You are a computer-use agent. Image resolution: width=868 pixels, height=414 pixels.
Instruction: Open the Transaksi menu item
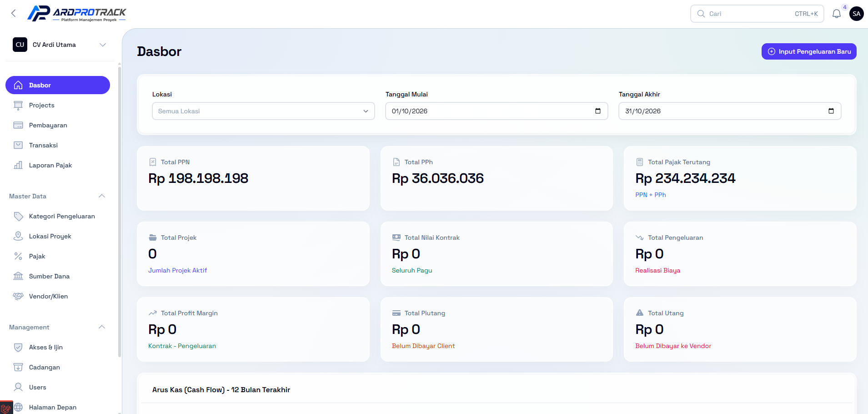[x=58, y=145]
